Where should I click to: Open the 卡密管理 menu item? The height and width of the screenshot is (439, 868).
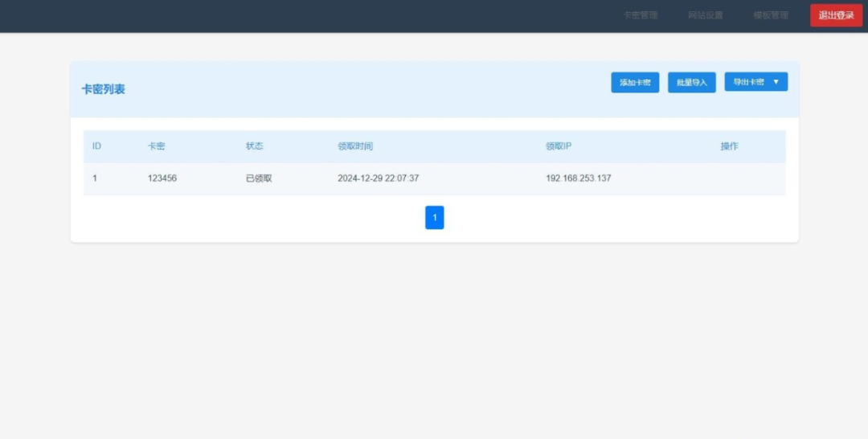coord(640,15)
